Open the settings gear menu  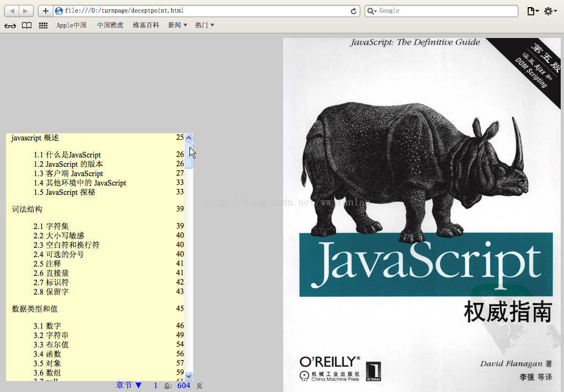(550, 11)
